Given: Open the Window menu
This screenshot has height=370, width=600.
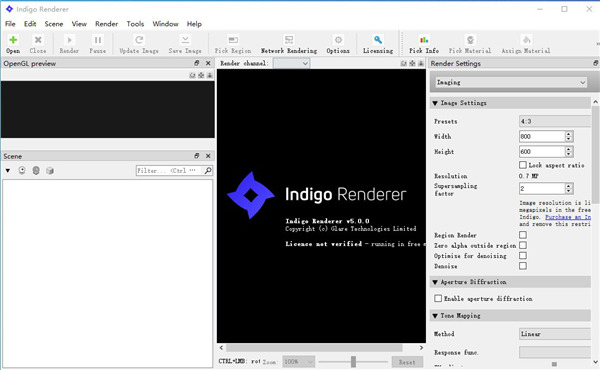Looking at the screenshot, I should click(x=165, y=24).
